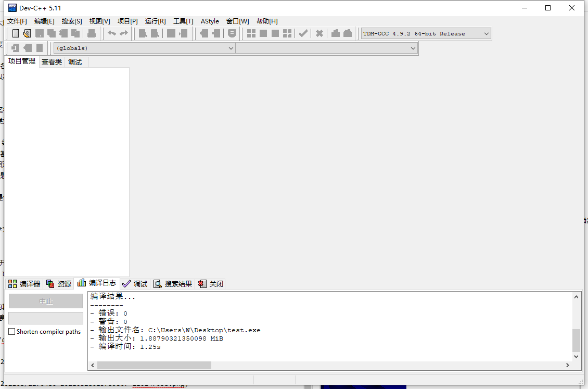Click the compile progress bar under 中止

(46, 318)
